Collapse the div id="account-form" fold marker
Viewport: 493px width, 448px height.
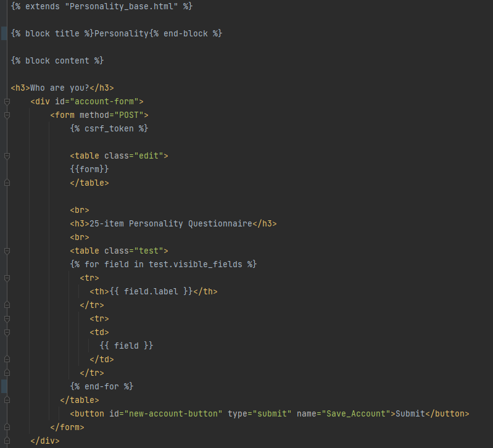[x=7, y=102]
